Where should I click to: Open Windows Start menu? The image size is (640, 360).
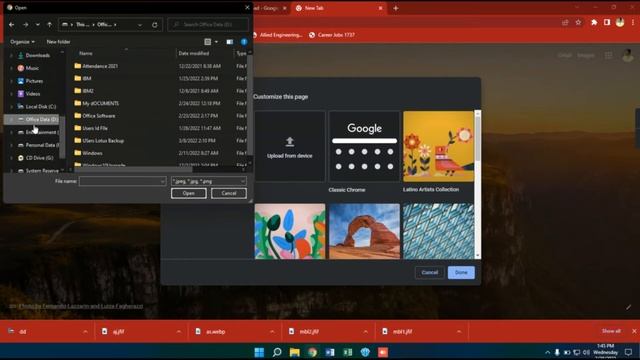[259, 352]
